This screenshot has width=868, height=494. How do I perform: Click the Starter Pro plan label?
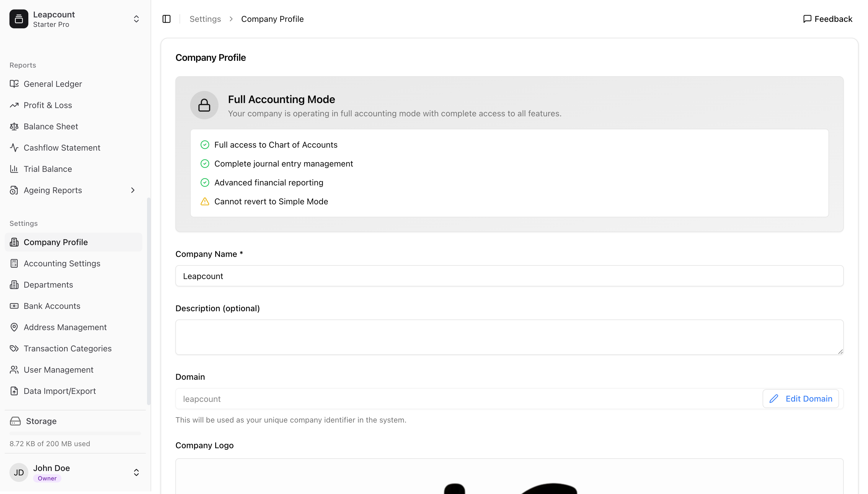point(51,25)
